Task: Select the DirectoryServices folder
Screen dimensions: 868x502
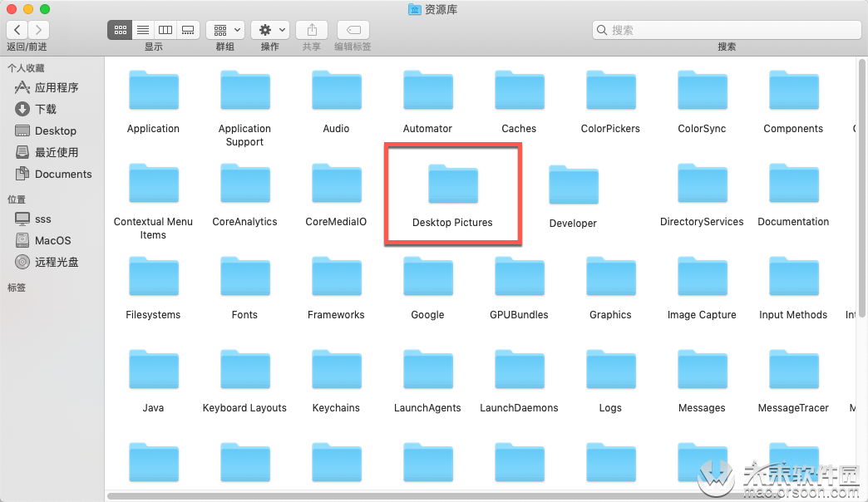Action: coord(702,183)
